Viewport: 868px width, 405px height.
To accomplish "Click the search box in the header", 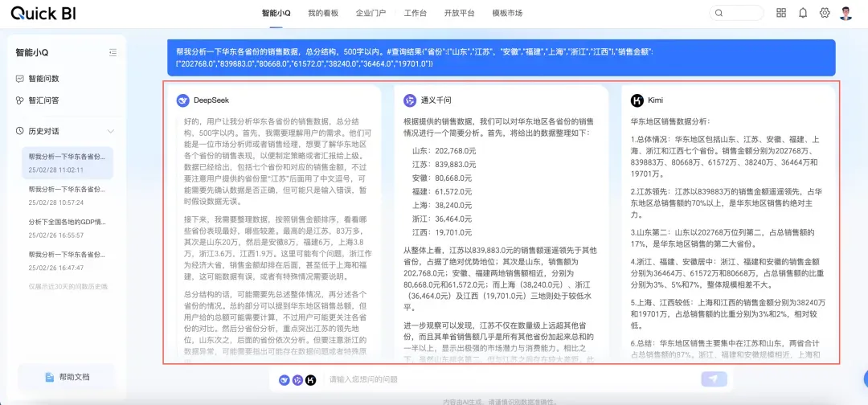I will click(x=736, y=14).
